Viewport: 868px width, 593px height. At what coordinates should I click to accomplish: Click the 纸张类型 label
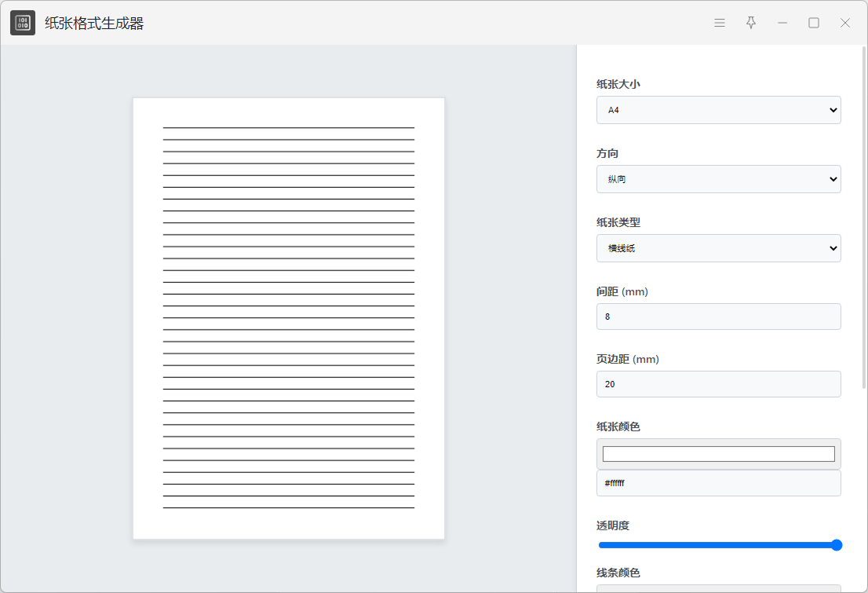[x=618, y=222]
